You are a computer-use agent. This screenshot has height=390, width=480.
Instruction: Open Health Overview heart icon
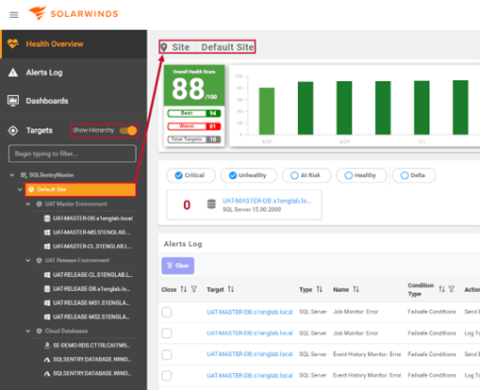tap(13, 44)
